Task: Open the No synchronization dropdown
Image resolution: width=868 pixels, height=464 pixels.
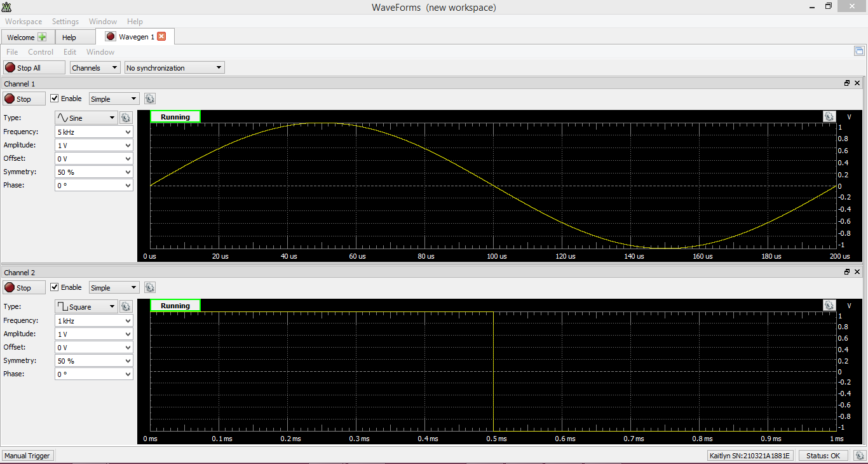Action: click(175, 67)
